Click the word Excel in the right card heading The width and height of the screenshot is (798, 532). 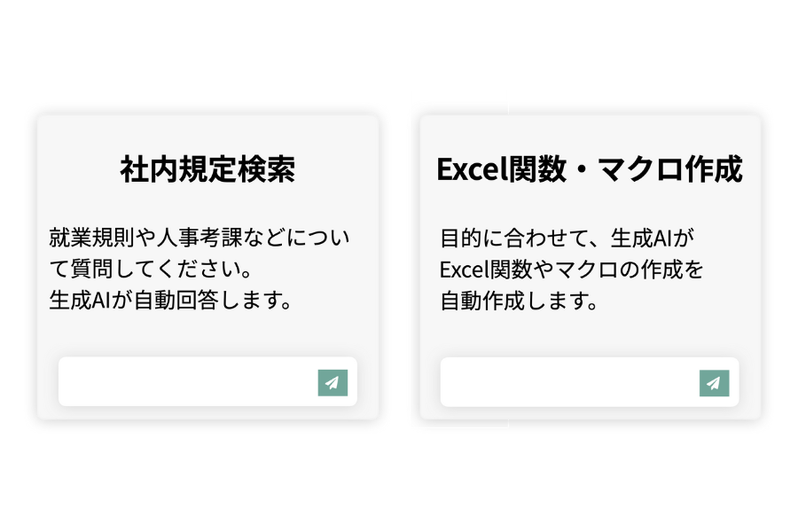(x=468, y=168)
